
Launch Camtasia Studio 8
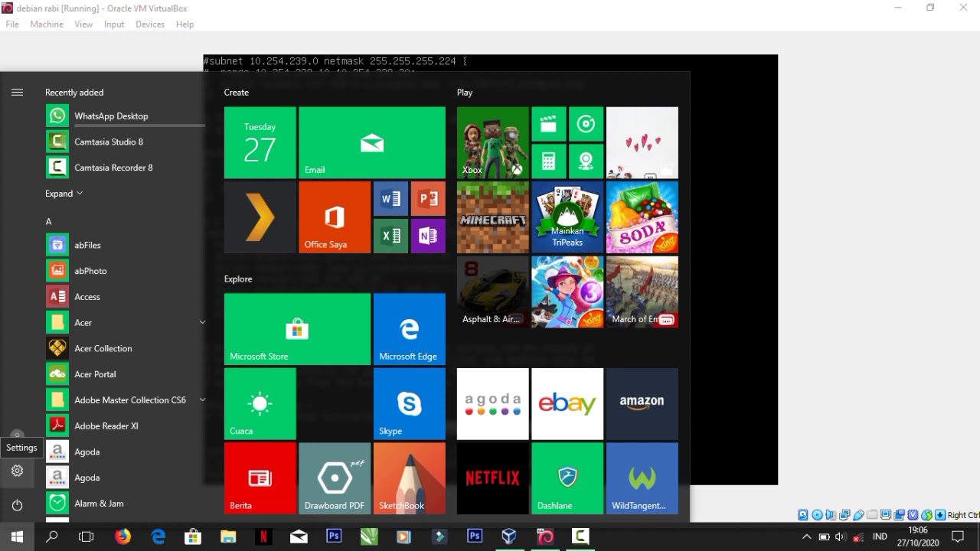pyautogui.click(x=126, y=142)
